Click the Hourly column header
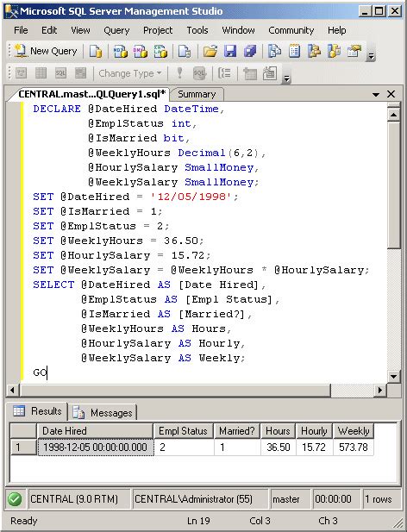The image size is (407, 532). click(x=314, y=431)
